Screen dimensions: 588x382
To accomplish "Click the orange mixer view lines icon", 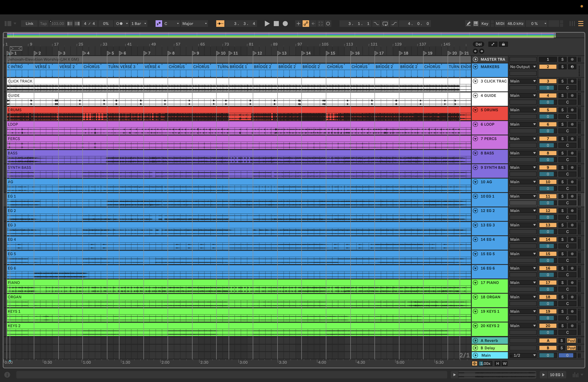I will tap(580, 24).
